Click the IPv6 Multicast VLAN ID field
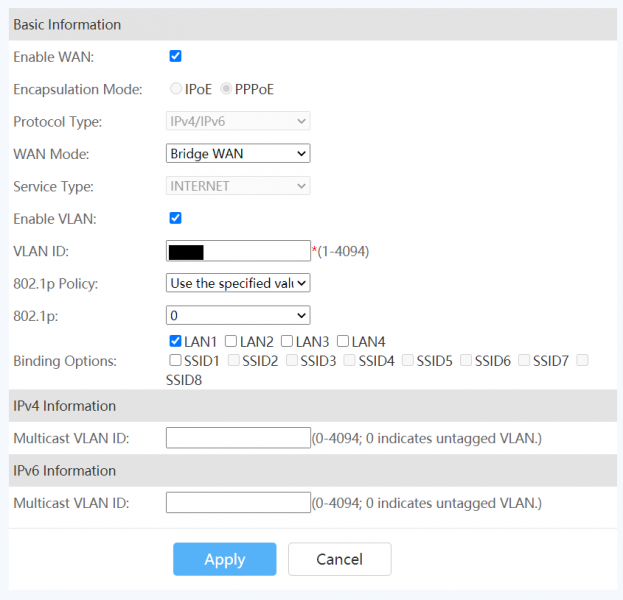Viewport: 623px width, 600px height. 238,502
